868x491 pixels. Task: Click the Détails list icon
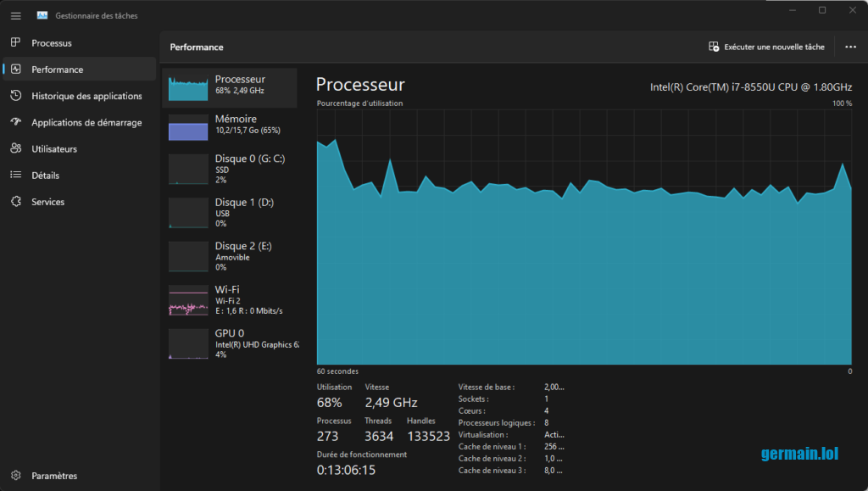click(x=15, y=176)
